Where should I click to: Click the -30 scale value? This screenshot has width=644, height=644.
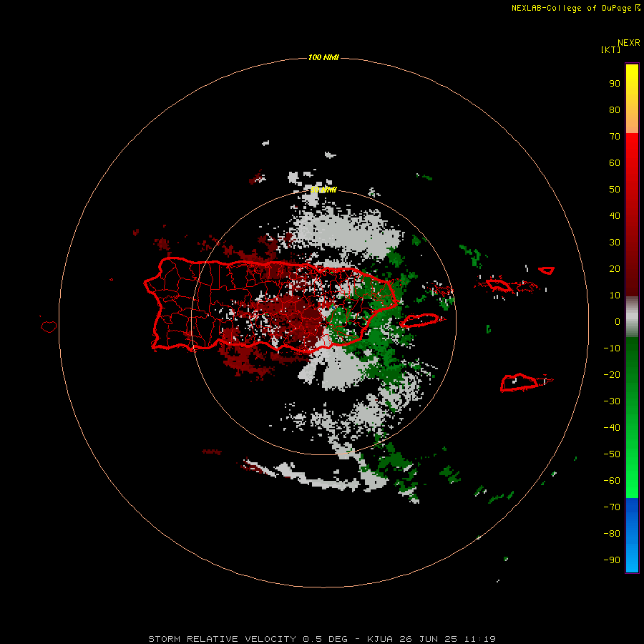[612, 401]
